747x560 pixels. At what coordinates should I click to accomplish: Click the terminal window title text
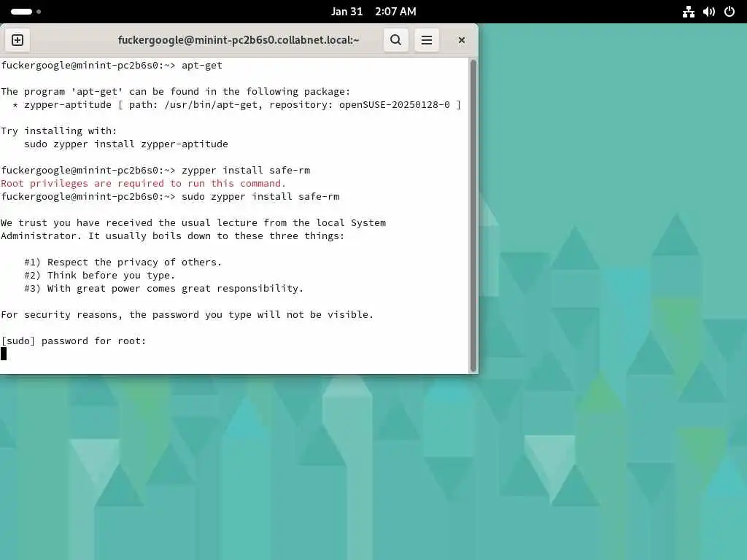pos(239,40)
